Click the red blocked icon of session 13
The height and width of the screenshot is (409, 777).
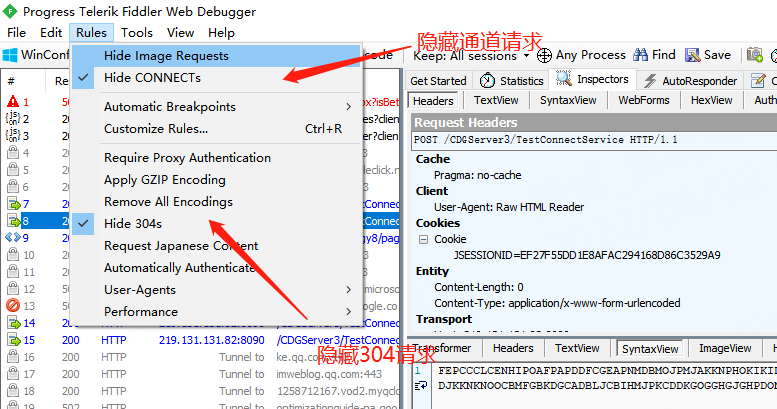click(x=13, y=305)
